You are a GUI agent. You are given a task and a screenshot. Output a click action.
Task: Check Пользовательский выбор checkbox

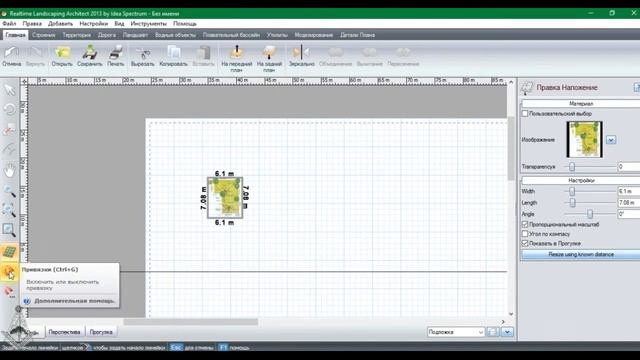coord(525,113)
